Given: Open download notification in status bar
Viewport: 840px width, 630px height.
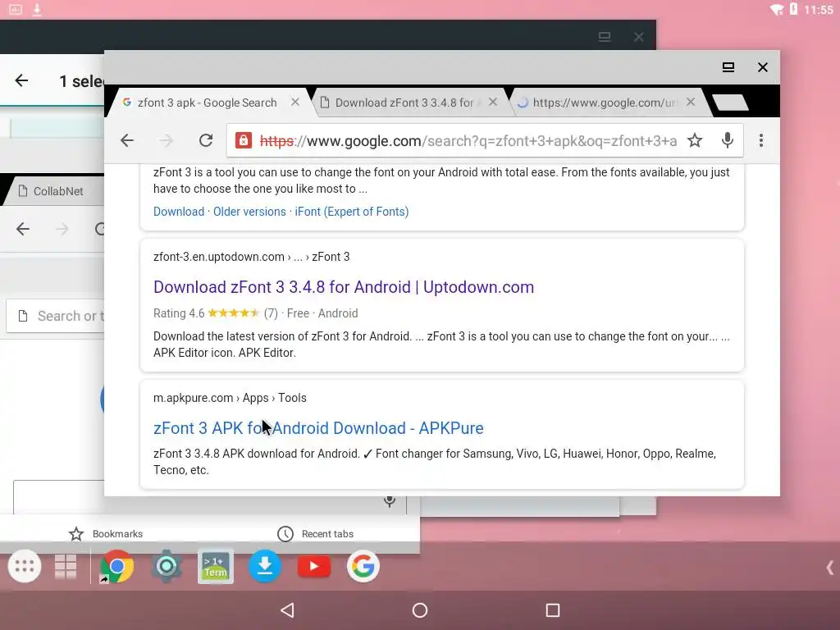Looking at the screenshot, I should tap(37, 9).
